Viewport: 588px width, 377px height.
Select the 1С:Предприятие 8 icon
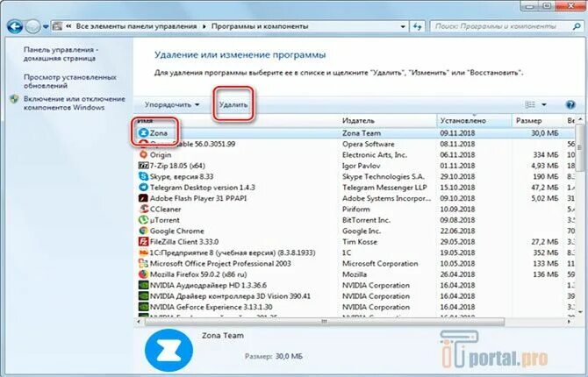coord(143,253)
